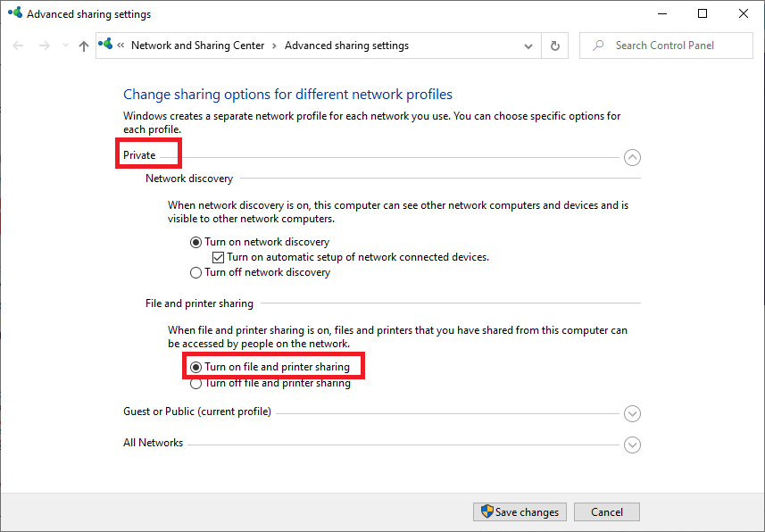Screen dimensions: 765x532
Task: Click the breadcrumb arrow after Network and Sharing Center
Action: pos(275,46)
